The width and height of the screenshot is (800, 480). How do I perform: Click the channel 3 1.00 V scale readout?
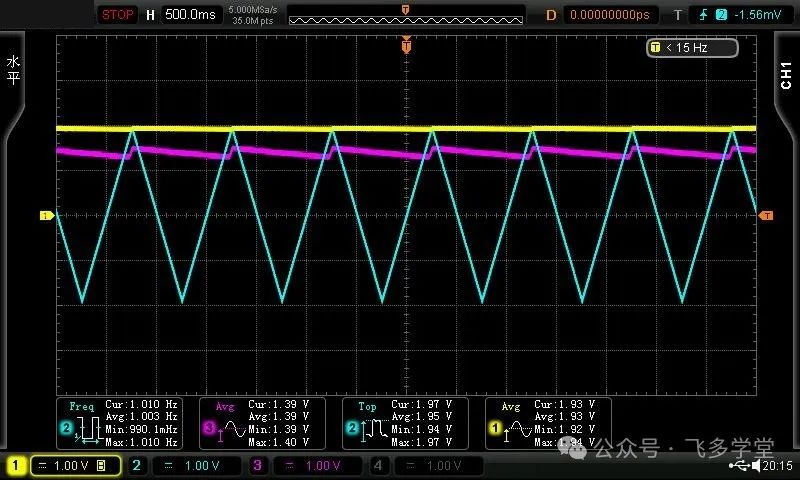point(322,466)
